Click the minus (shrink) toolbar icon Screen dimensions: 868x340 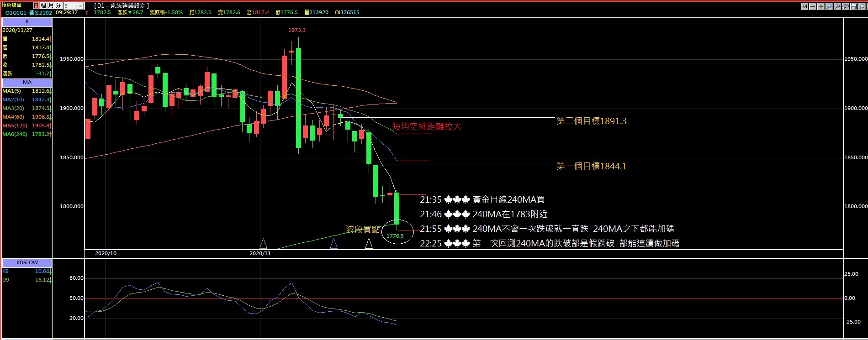[x=813, y=6]
